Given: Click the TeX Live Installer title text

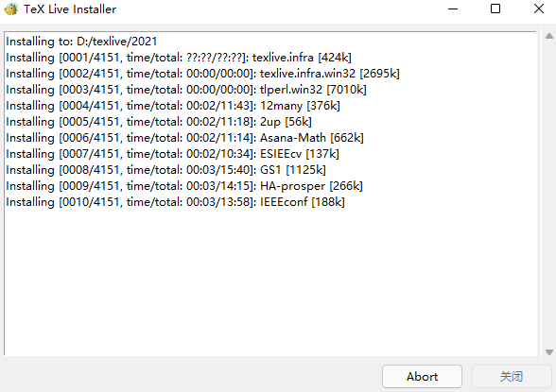Looking at the screenshot, I should pos(70,9).
